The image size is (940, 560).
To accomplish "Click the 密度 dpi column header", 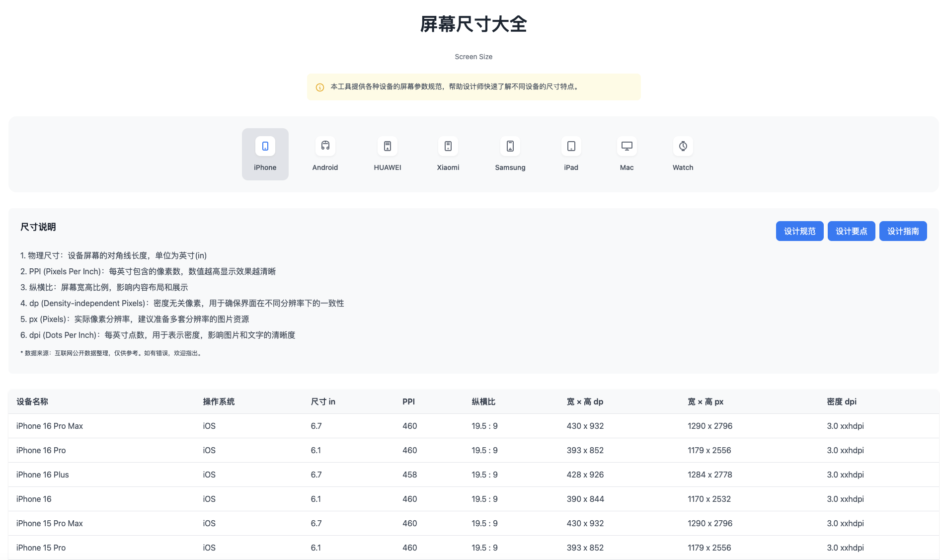I will point(842,401).
